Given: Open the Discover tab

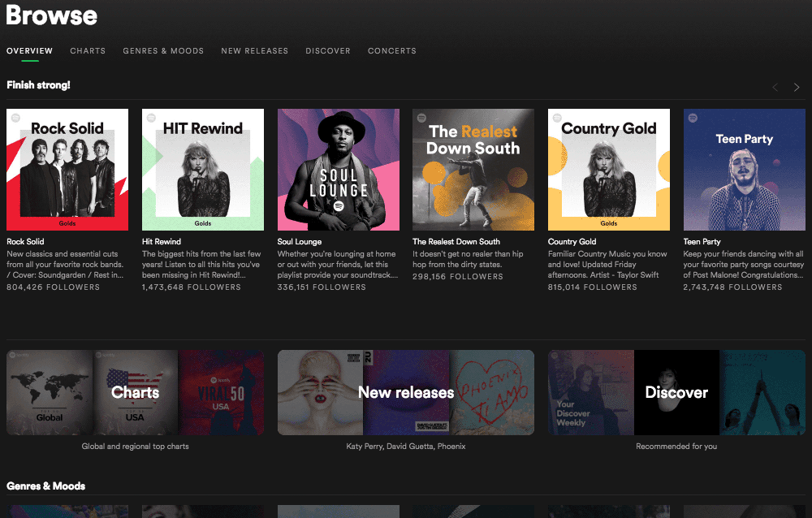Looking at the screenshot, I should coord(328,50).
